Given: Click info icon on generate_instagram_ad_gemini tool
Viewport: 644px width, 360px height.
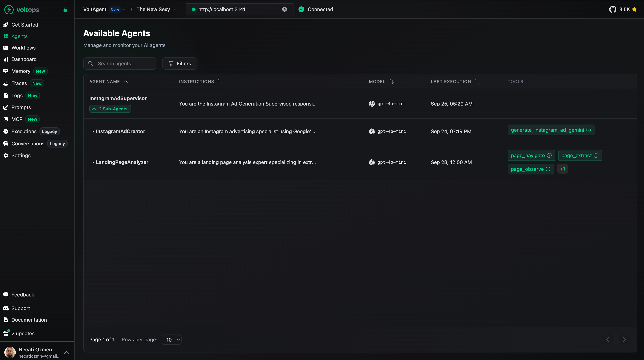Looking at the screenshot, I should pyautogui.click(x=589, y=130).
